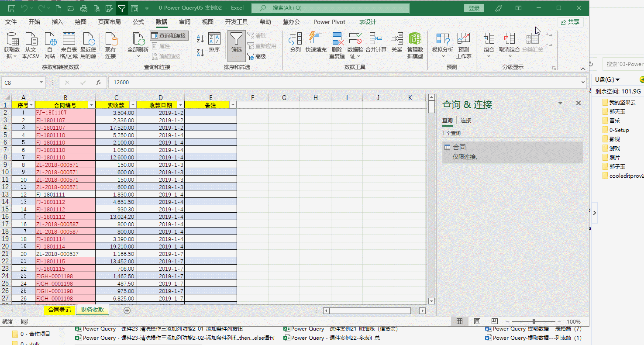Open filter dropdown for 实收款 column

point(133,105)
